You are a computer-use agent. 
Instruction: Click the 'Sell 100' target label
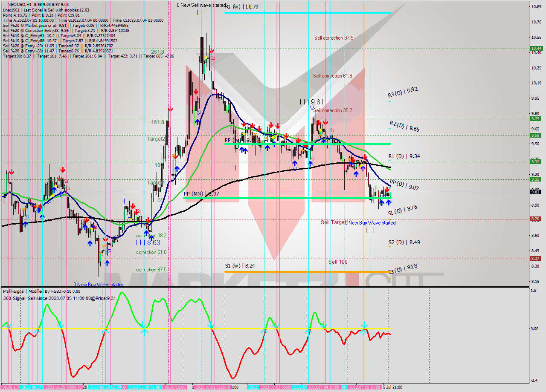click(x=338, y=262)
